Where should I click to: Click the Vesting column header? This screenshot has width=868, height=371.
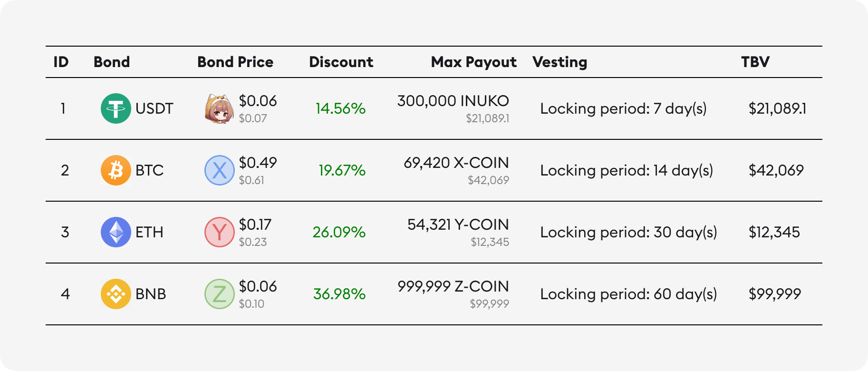(559, 62)
